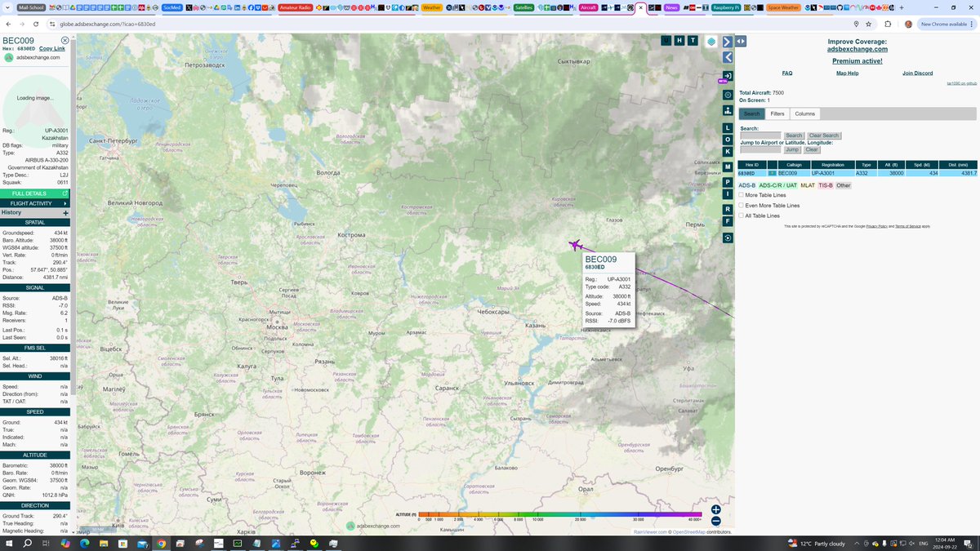Sort table by Callsign column header
The image size is (980, 551).
point(795,165)
